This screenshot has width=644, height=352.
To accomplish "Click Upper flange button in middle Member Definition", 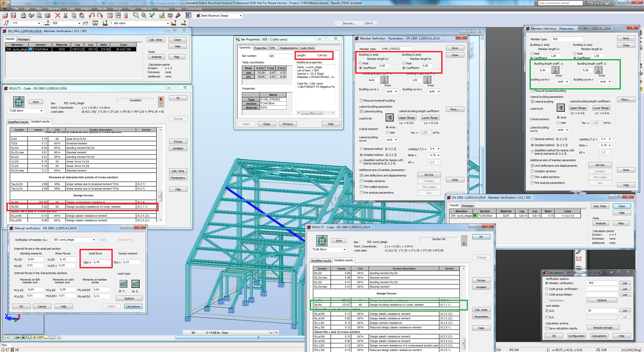I will point(407,118).
